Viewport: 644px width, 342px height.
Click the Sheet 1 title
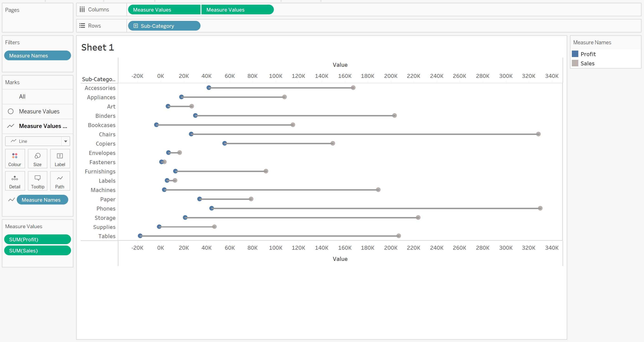coord(97,47)
